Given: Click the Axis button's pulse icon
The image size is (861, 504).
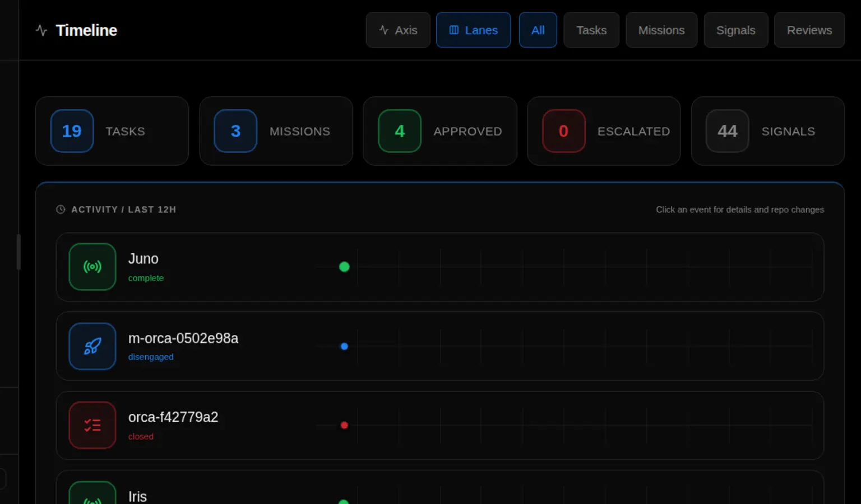Looking at the screenshot, I should 384,30.
